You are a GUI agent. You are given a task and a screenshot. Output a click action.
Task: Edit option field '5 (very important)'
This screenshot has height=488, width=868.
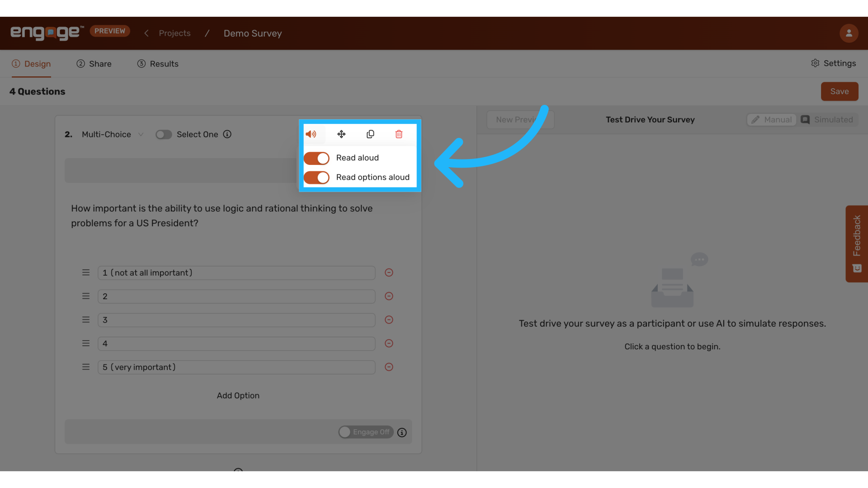(x=236, y=367)
